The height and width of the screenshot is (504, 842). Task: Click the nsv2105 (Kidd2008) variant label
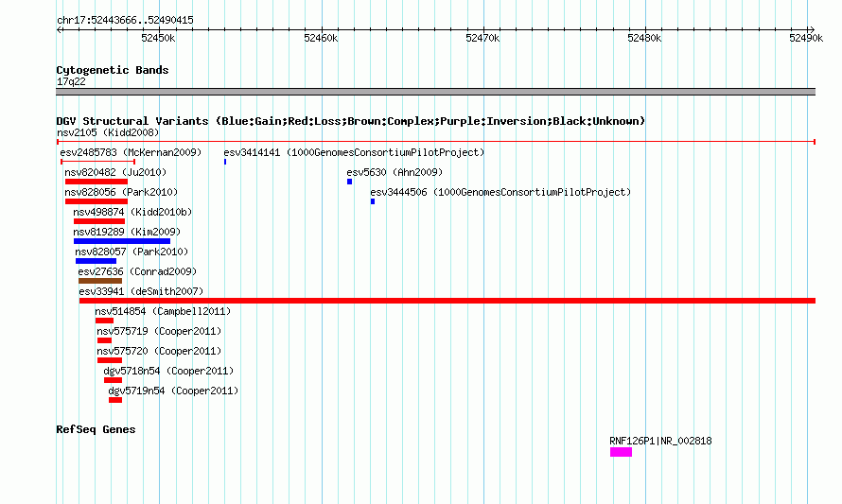pos(108,132)
